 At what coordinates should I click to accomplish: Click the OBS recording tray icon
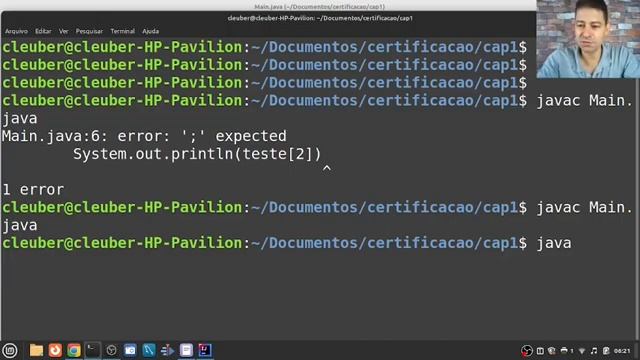527,351
